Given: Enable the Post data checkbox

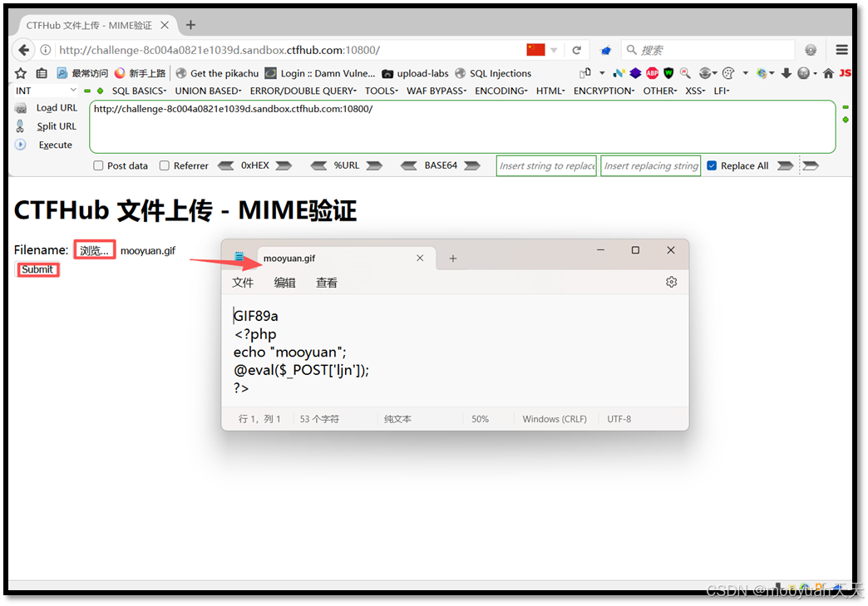Looking at the screenshot, I should (98, 165).
